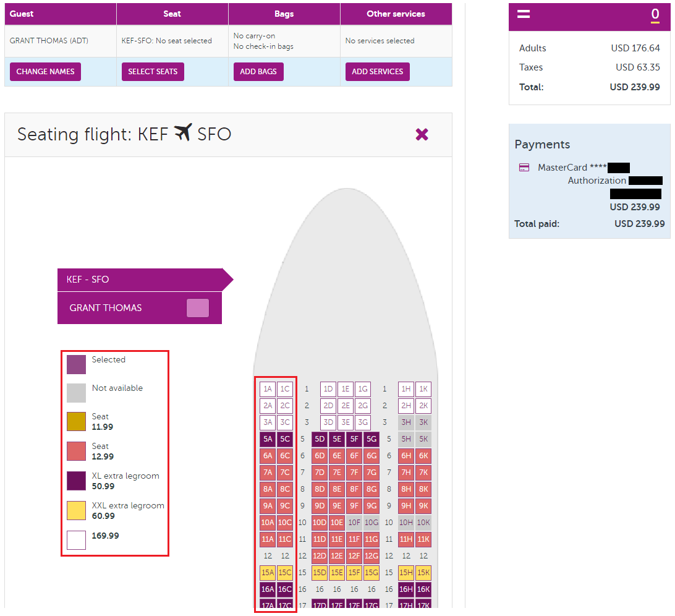Click Grant Thomas seat color swatch
This screenshot has height=616, width=675.
coord(198,308)
